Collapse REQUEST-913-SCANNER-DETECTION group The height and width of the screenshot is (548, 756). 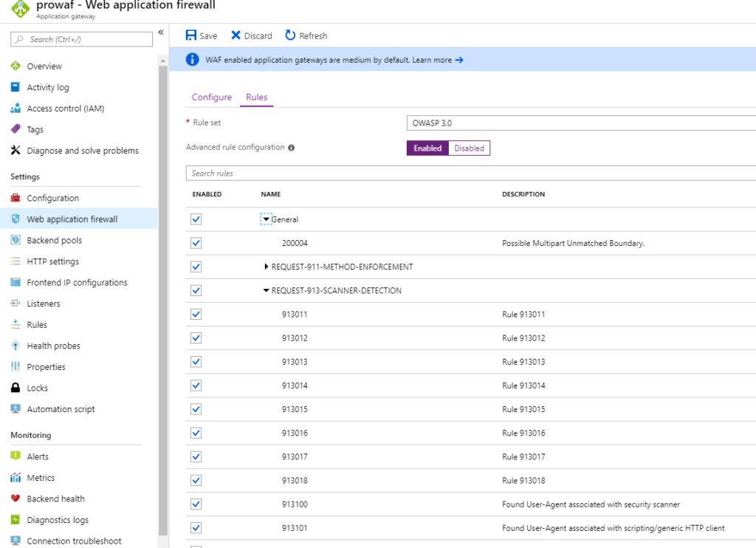[267, 290]
